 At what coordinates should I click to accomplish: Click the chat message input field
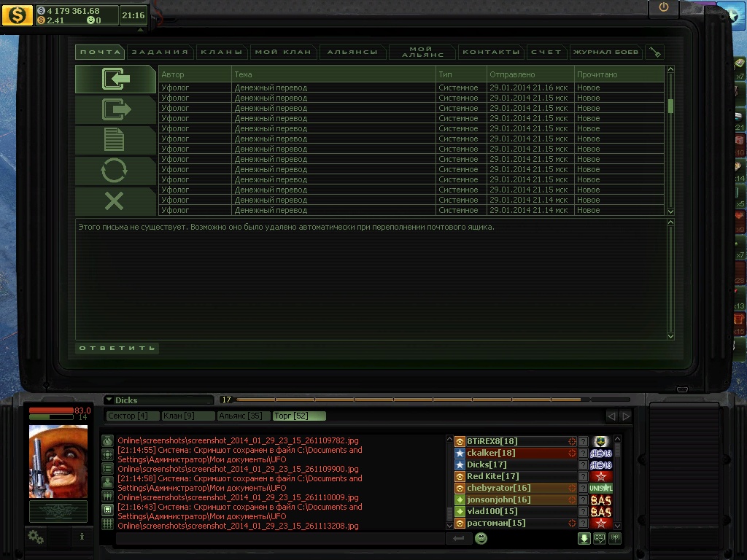tap(279, 538)
